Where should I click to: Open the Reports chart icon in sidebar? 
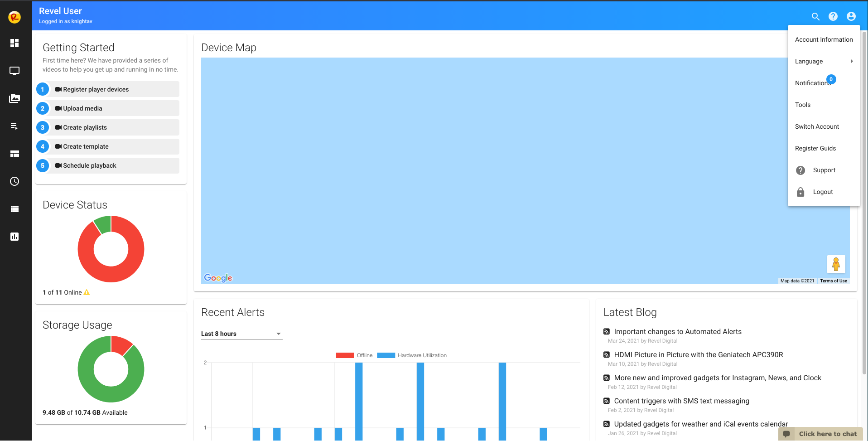point(14,237)
